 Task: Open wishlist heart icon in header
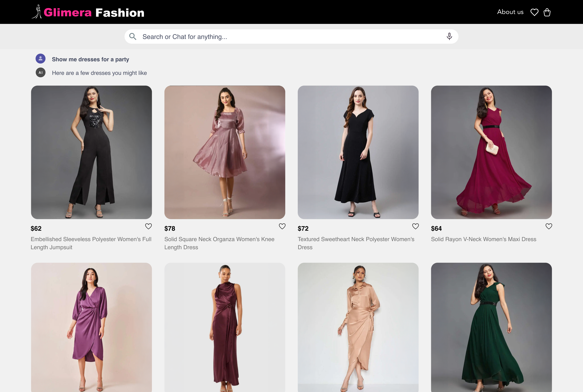click(534, 12)
